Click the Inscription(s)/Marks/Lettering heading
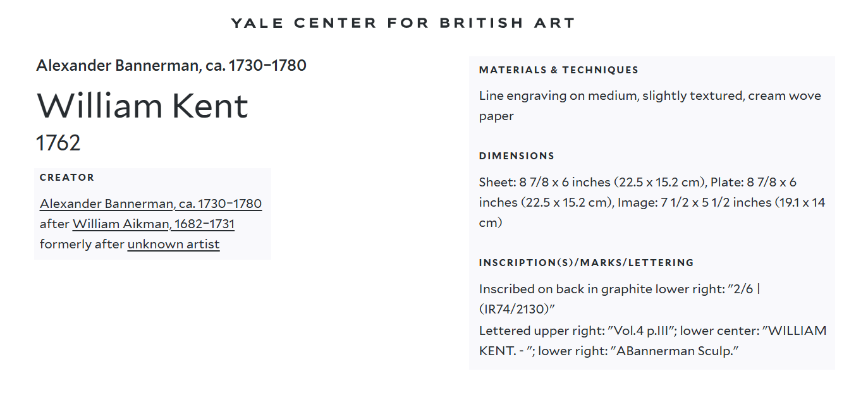This screenshot has height=419, width=868. coord(586,262)
